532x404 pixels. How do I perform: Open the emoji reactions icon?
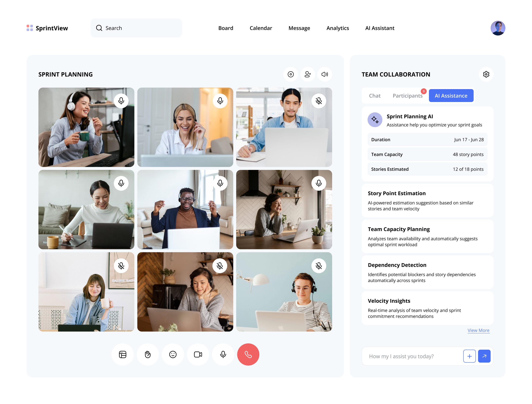click(173, 354)
